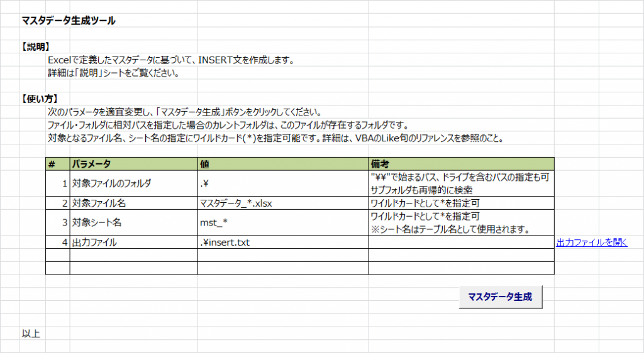The image size is (644, 353).
Task: Select the パラメータ column header
Action: pos(134,164)
